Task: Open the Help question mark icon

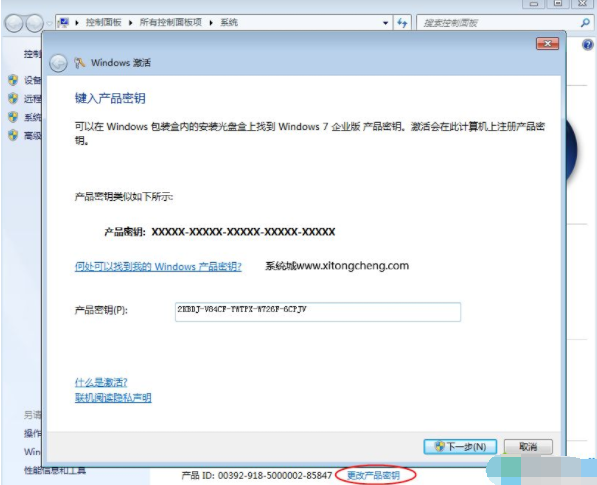Action: coord(588,45)
